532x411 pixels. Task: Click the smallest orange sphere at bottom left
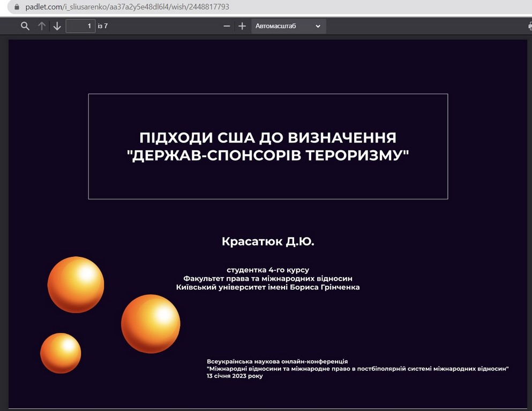(61, 353)
